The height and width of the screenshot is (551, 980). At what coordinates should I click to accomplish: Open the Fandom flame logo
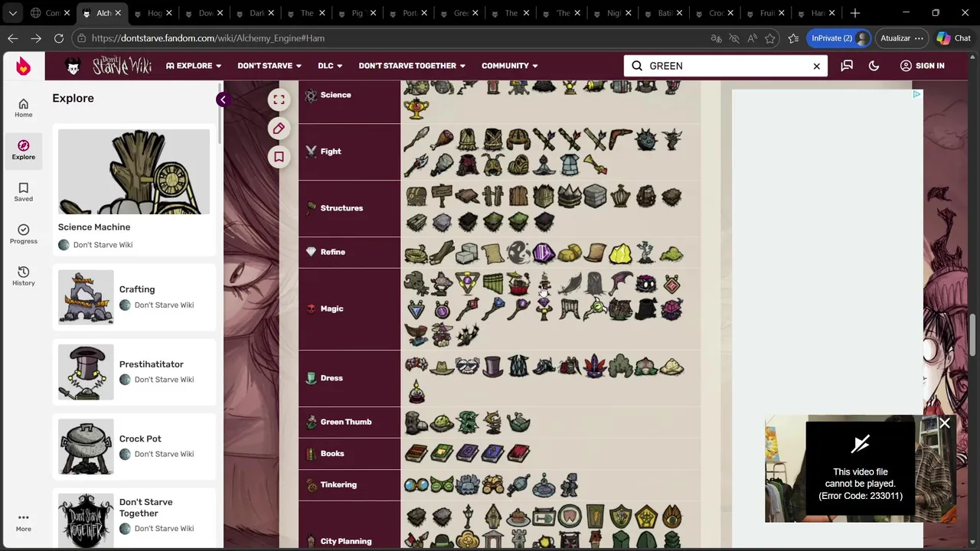pos(23,67)
